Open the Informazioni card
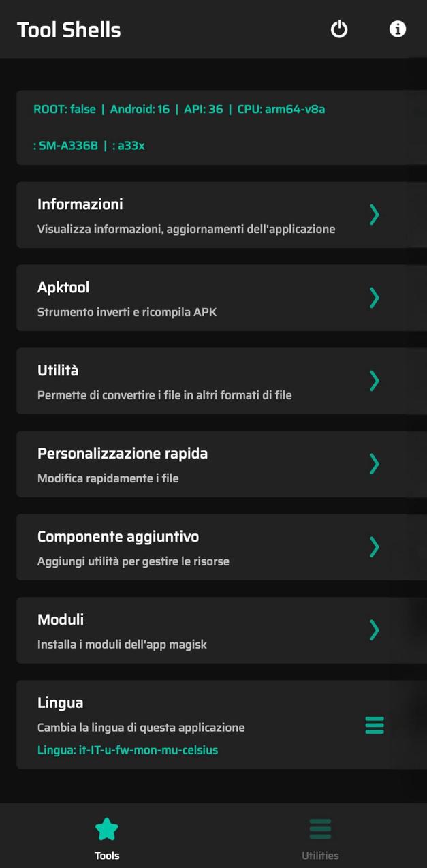427x868 pixels. pos(204,215)
